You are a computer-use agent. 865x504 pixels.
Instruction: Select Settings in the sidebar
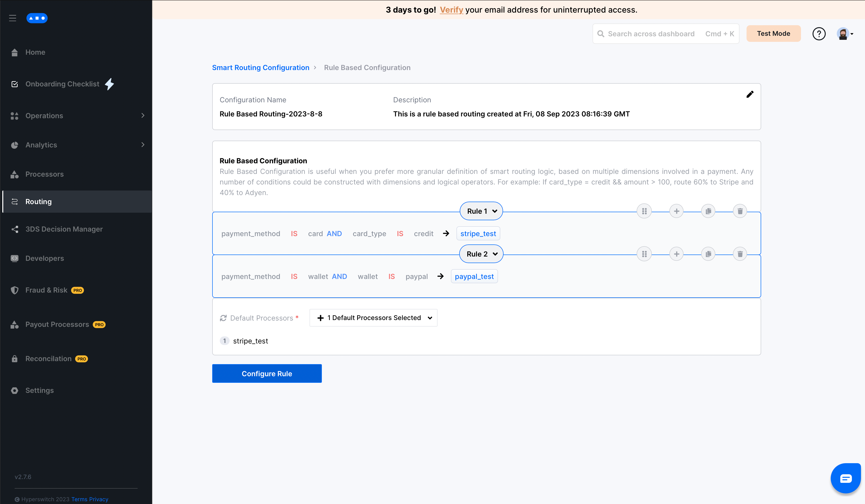(x=40, y=390)
